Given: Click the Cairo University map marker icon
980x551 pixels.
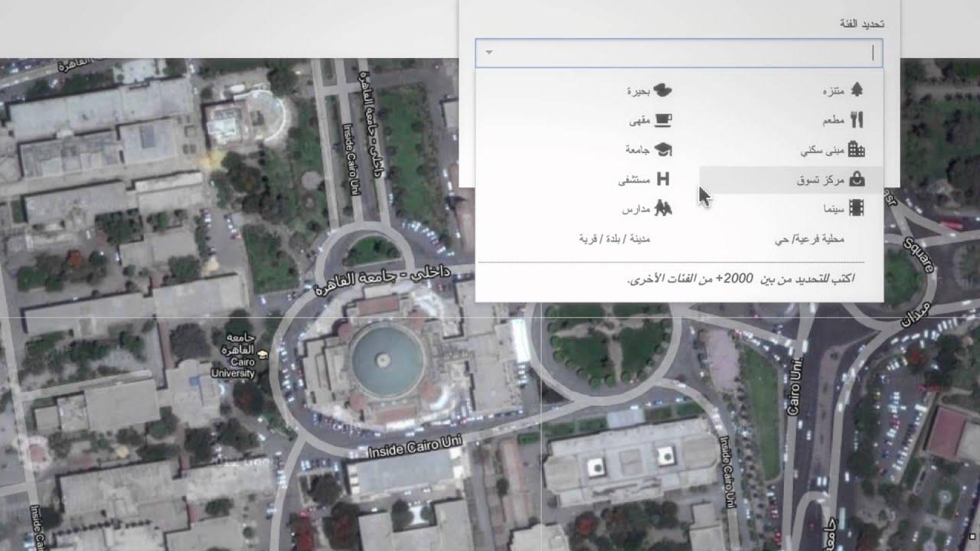Looking at the screenshot, I should pos(263,354).
